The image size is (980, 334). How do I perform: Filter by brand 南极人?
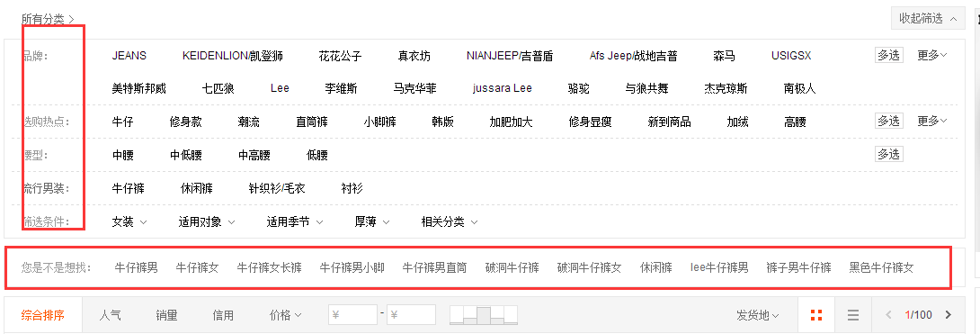pyautogui.click(x=799, y=88)
